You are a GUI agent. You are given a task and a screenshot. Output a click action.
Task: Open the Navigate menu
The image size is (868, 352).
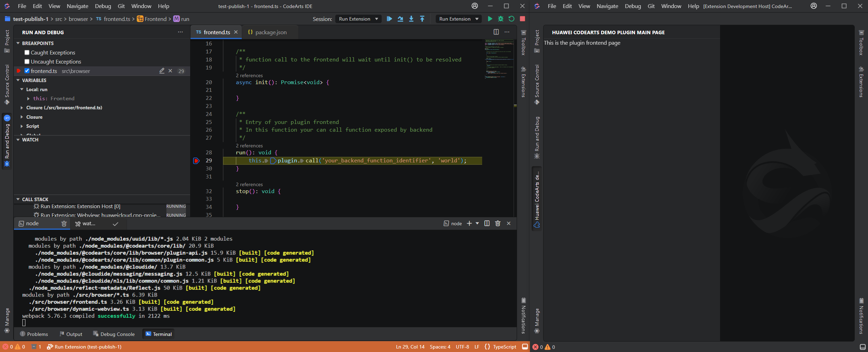click(77, 6)
